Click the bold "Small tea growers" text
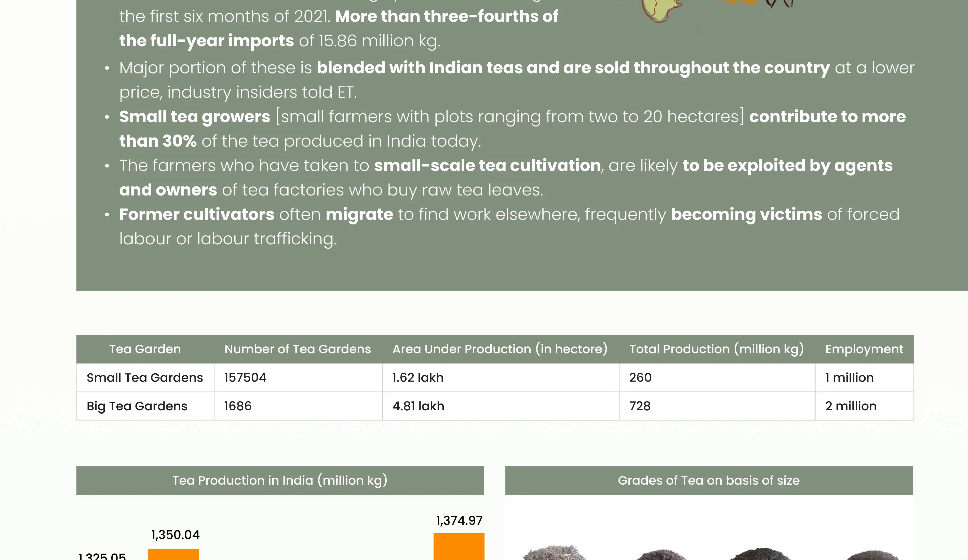The width and height of the screenshot is (968, 560). point(195,117)
